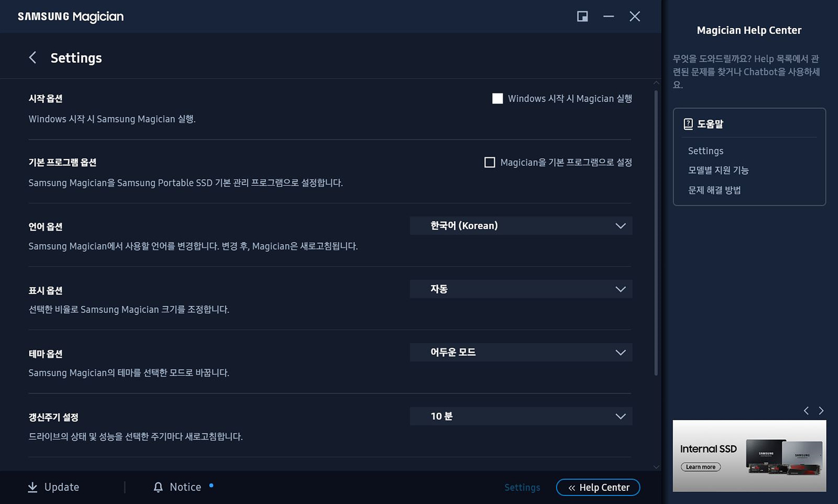This screenshot has width=838, height=504.
Task: Open the 문제 해결 방법 help topic
Action: pyautogui.click(x=714, y=190)
